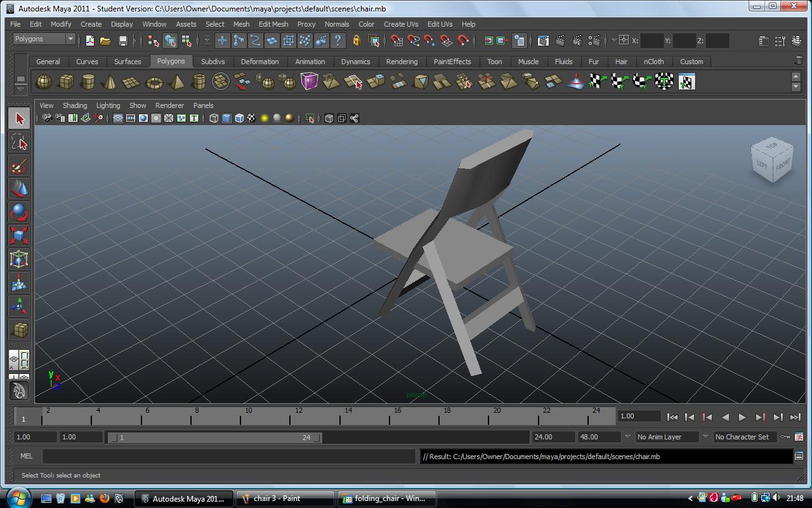Toggle use all lights in viewport
The height and width of the screenshot is (508, 812).
pos(265,118)
